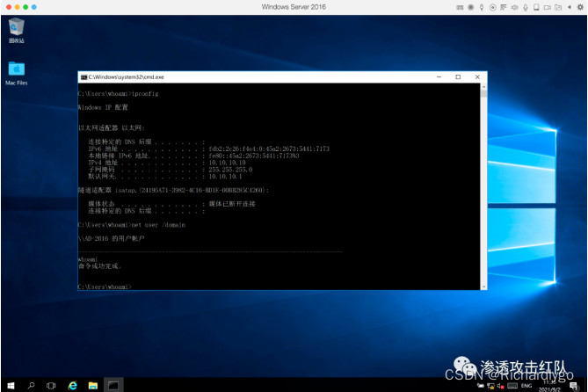The height and width of the screenshot is (392, 588).
Task: Collapse the VM status icons with left arrow
Action: (x=570, y=7)
